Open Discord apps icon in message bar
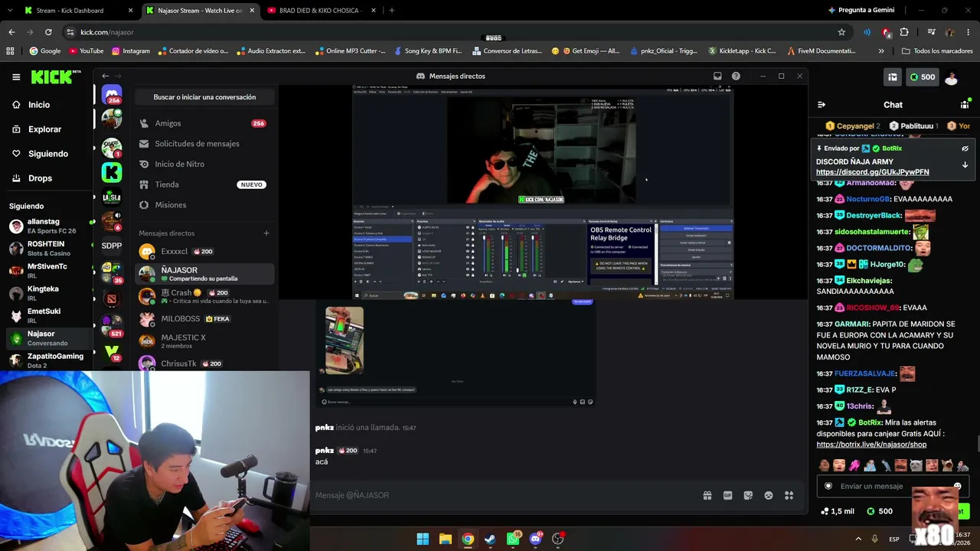 (x=789, y=495)
